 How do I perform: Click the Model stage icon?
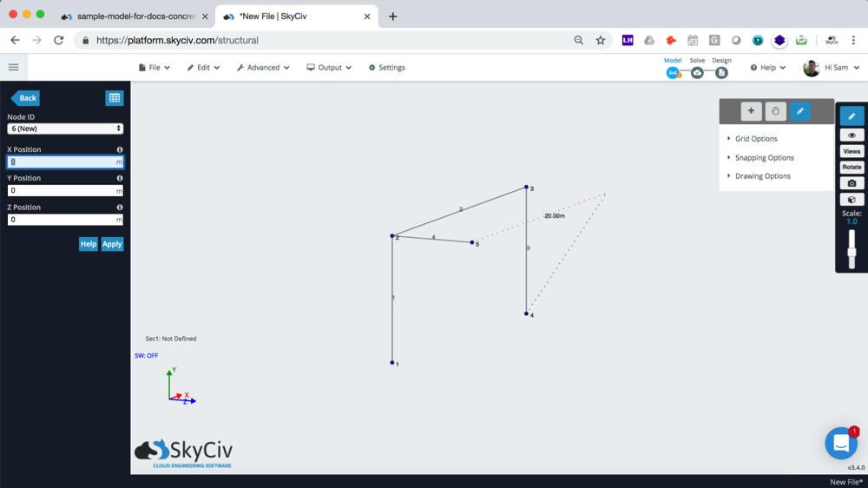673,73
